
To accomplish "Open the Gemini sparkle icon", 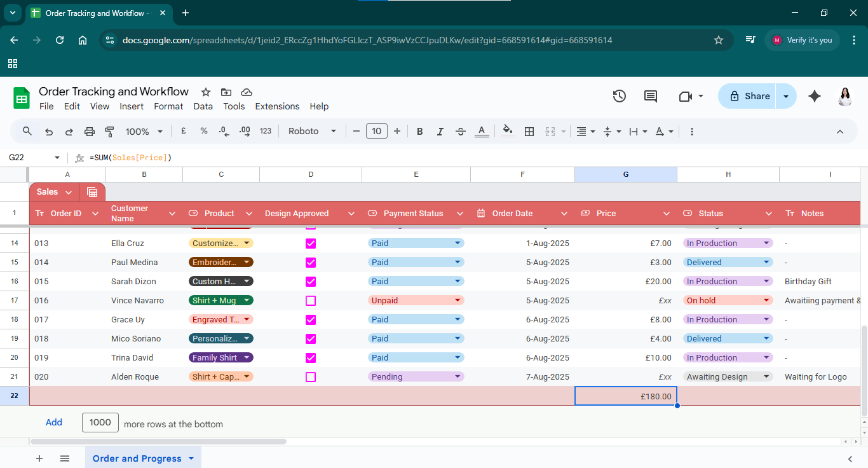I will coord(814,96).
